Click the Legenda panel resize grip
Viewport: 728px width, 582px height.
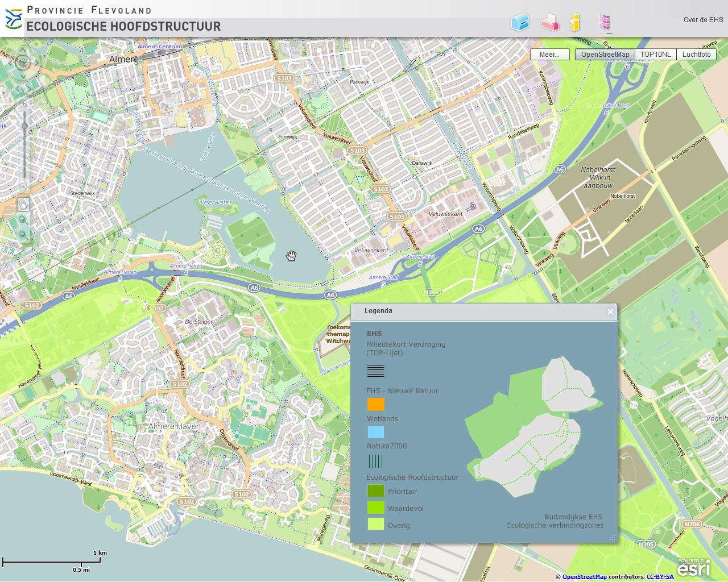(x=613, y=538)
